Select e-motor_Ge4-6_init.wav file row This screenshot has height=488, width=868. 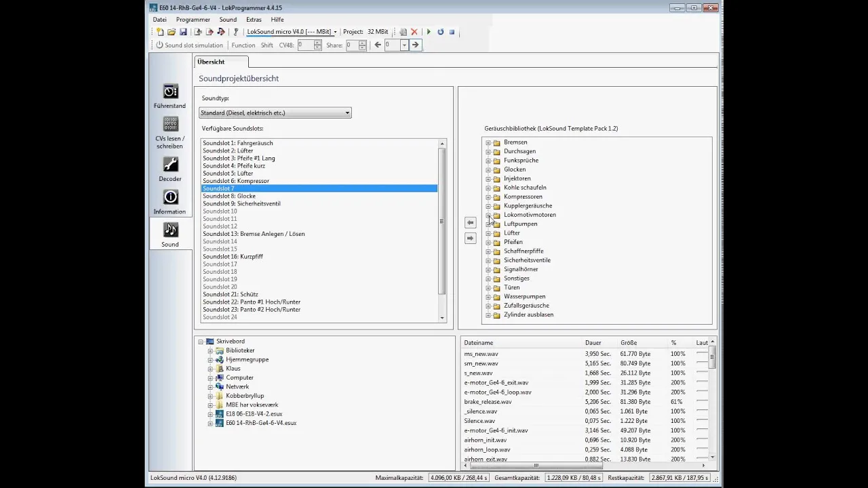[x=496, y=430]
